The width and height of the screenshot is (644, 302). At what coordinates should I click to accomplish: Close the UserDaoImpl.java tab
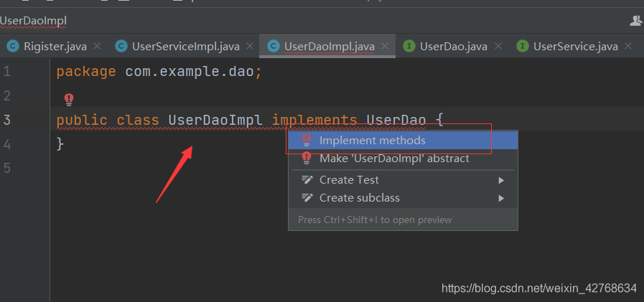point(385,46)
